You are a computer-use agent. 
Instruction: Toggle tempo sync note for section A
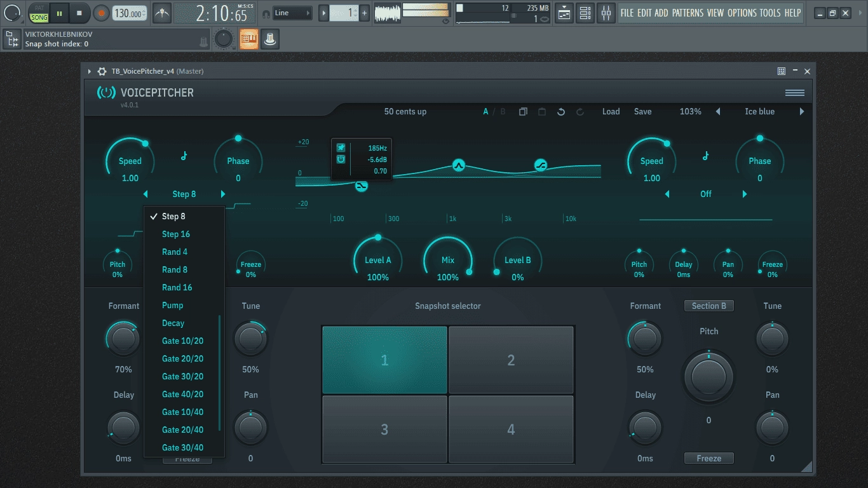[x=184, y=156]
